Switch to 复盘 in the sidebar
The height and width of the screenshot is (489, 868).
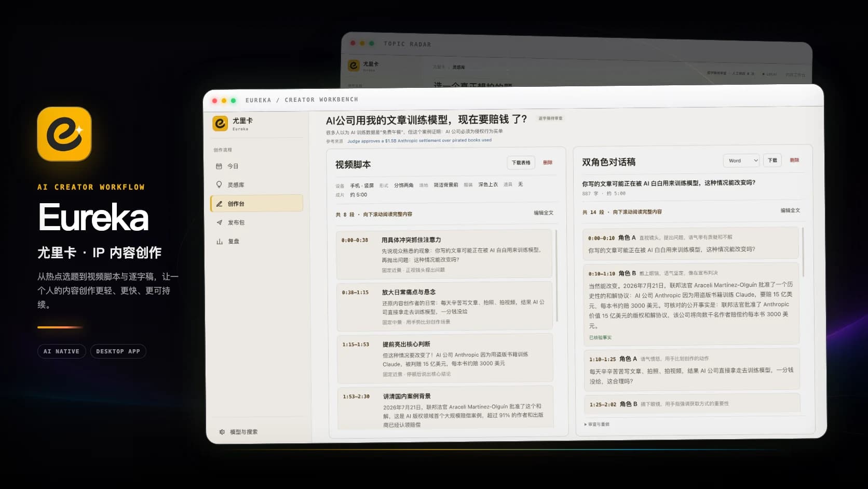tap(257, 241)
